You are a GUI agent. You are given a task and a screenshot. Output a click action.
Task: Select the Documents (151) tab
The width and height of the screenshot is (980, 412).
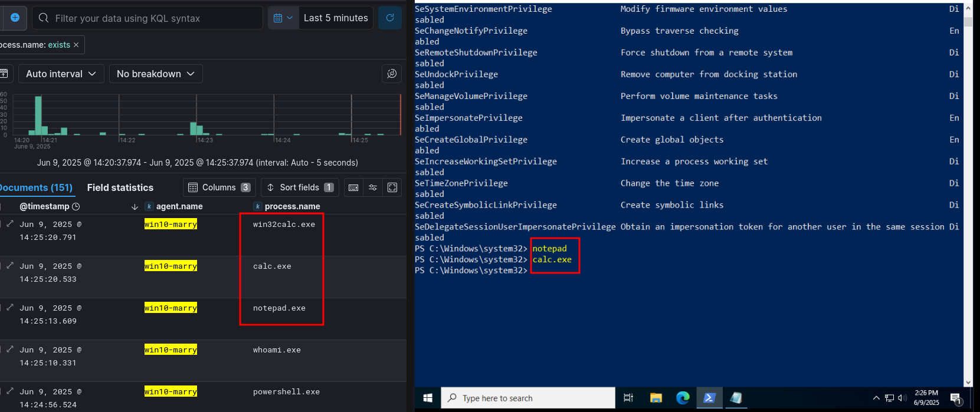pyautogui.click(x=35, y=187)
